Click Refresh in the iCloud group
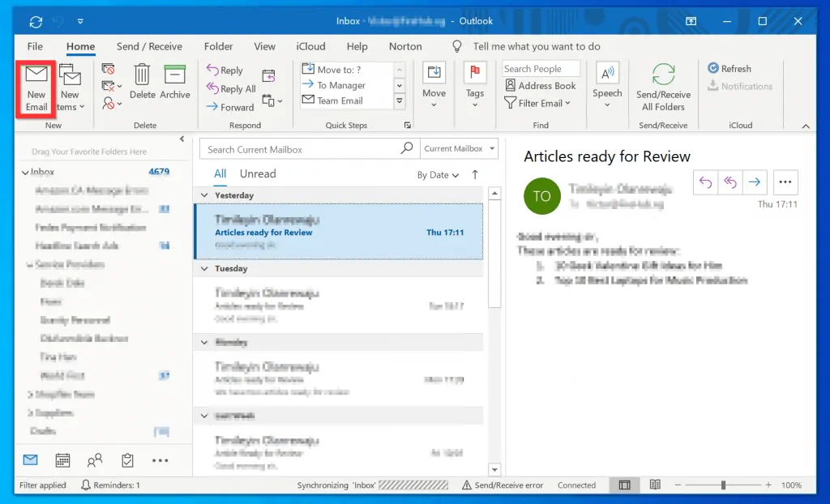The width and height of the screenshot is (830, 504). click(x=728, y=68)
